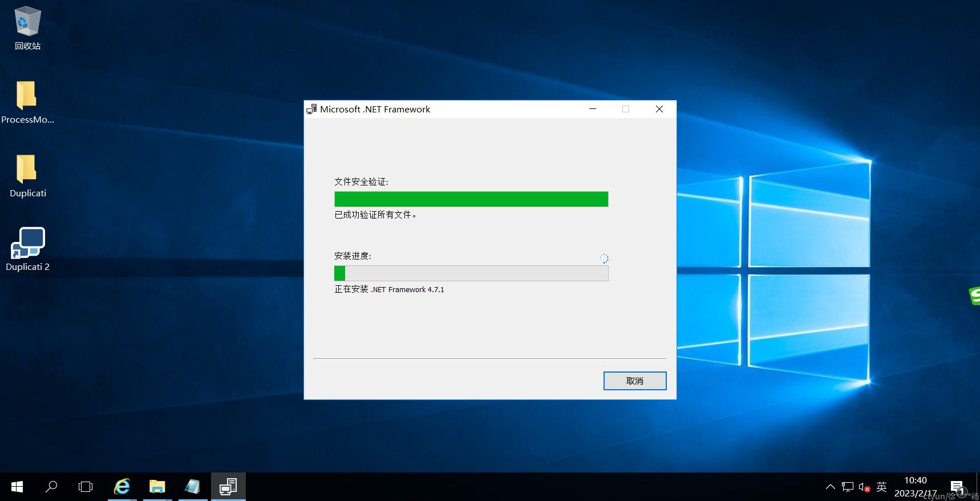The width and height of the screenshot is (980, 501).
Task: Open Task View from the taskbar
Action: point(86,487)
